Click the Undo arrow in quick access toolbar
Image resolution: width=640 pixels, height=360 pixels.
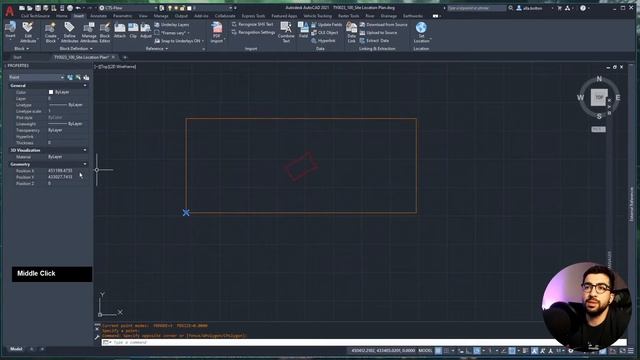tap(78, 8)
